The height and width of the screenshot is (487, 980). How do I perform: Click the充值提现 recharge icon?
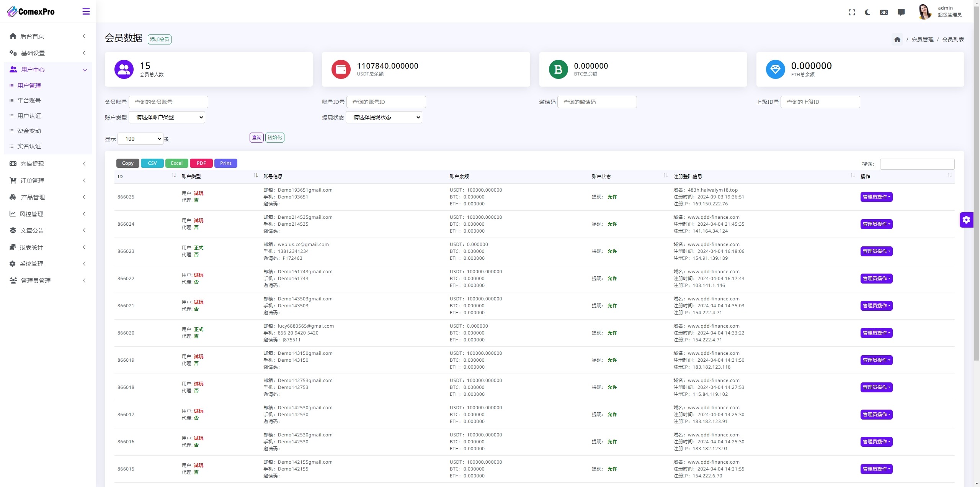point(13,163)
